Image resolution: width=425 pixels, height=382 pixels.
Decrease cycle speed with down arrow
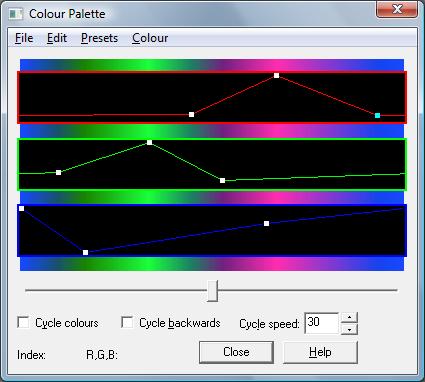tap(349, 329)
